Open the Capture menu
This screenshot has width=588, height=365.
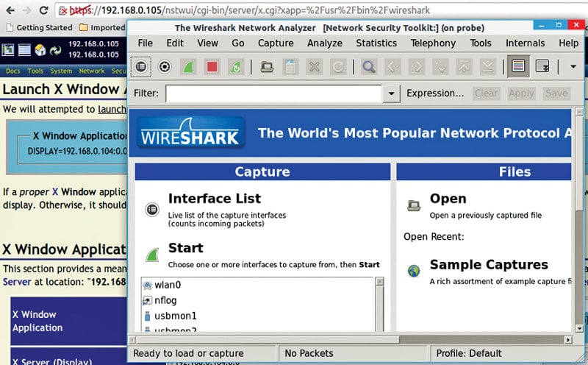pyautogui.click(x=276, y=43)
